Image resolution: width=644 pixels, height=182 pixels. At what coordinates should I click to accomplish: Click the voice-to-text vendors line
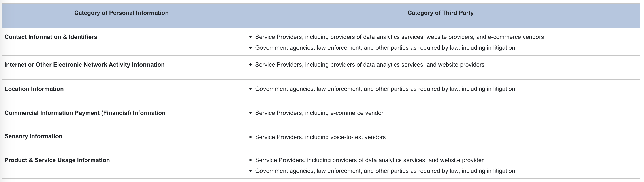pos(320,137)
